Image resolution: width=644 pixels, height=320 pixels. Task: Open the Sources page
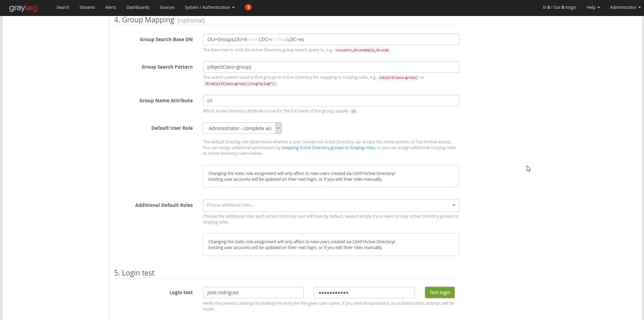[167, 7]
